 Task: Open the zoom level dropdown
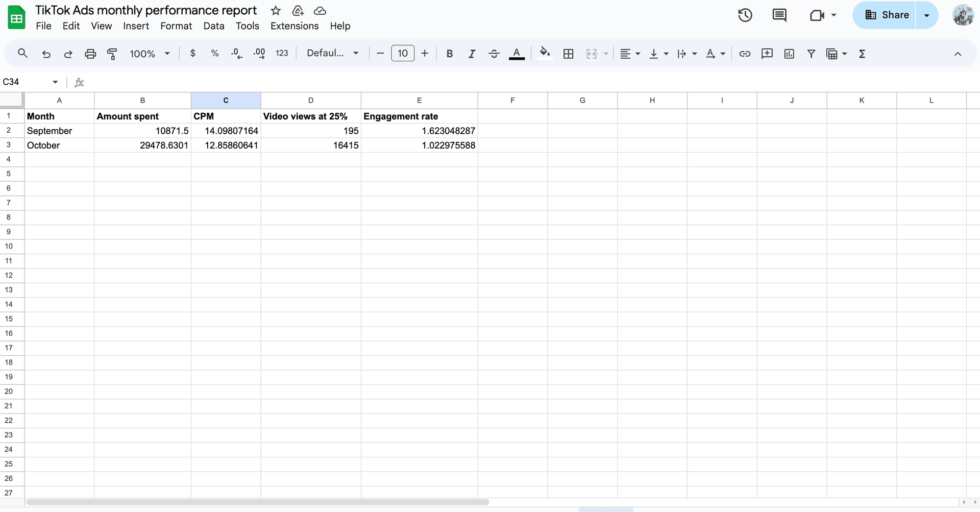click(x=149, y=53)
